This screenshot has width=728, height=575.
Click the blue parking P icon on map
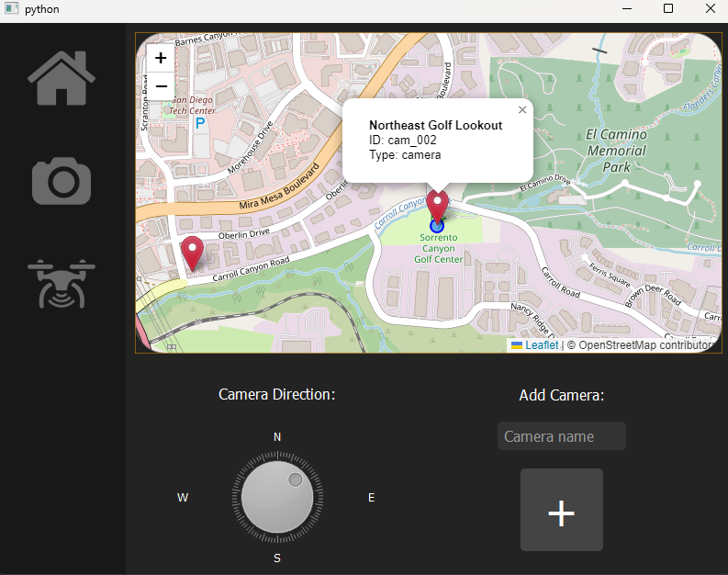(x=200, y=123)
